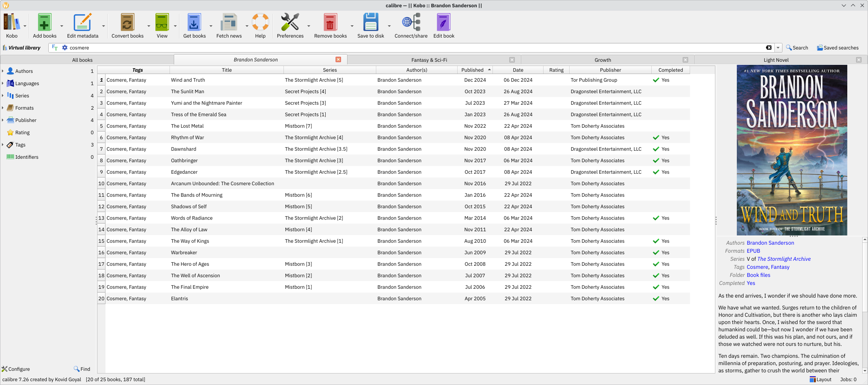Switch to Light Novel tab
Image resolution: width=868 pixels, height=385 pixels.
pyautogui.click(x=776, y=60)
